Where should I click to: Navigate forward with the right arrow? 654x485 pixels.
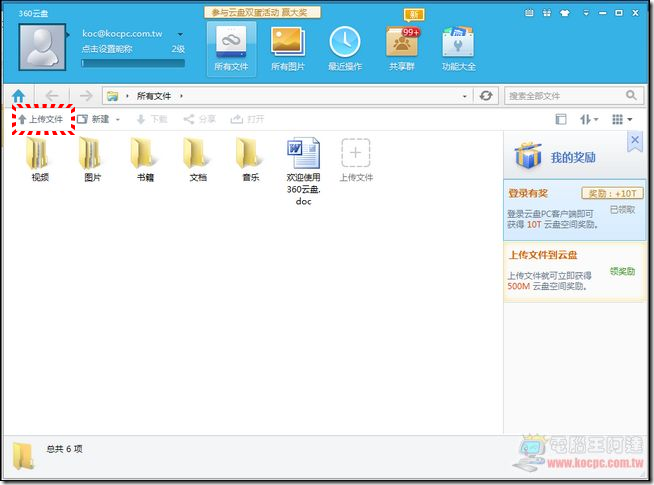tap(86, 96)
